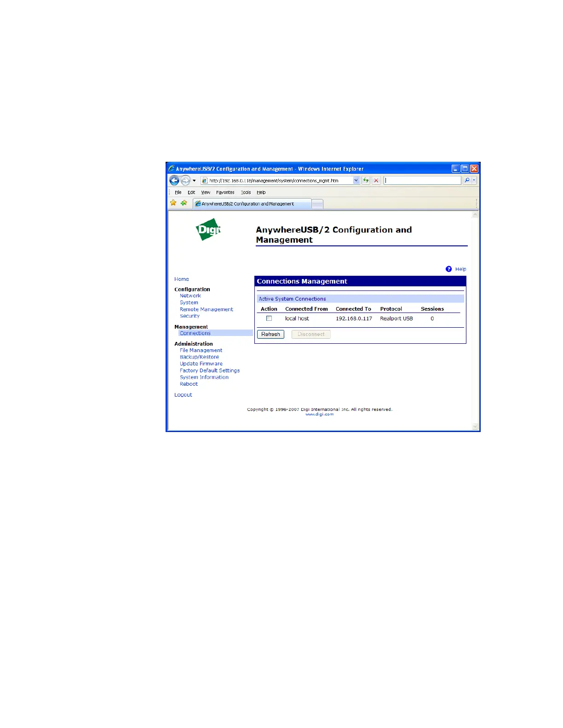Click the red Stop loading icon
The image size is (563, 728).
(x=376, y=181)
